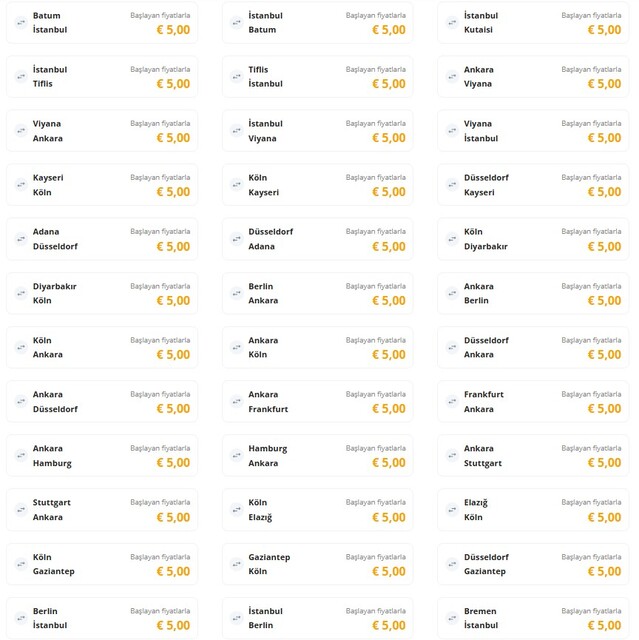Open the Elazığ to Köln route
639x640 pixels.
(533, 508)
